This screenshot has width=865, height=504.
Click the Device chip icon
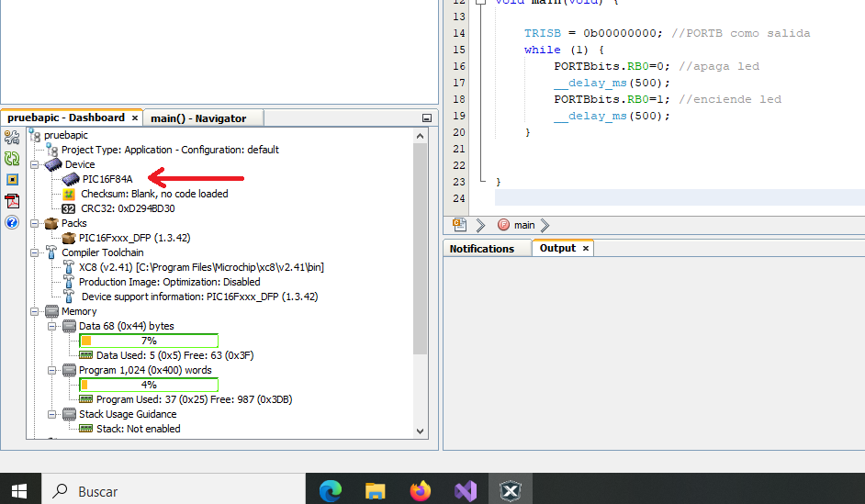click(53, 164)
